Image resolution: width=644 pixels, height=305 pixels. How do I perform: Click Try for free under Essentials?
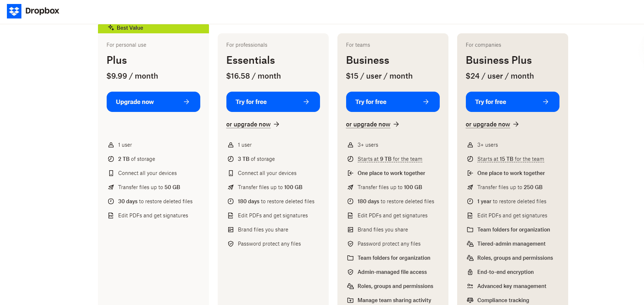click(x=273, y=102)
